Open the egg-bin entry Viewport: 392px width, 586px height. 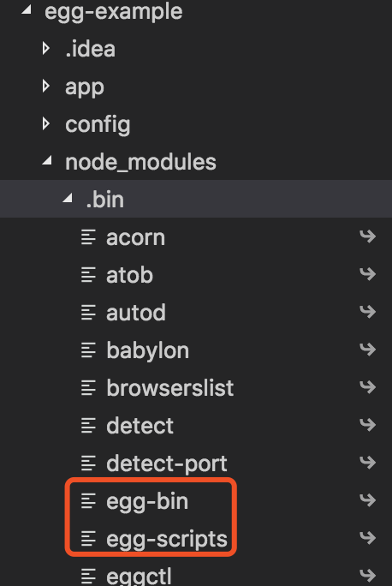click(x=196, y=501)
